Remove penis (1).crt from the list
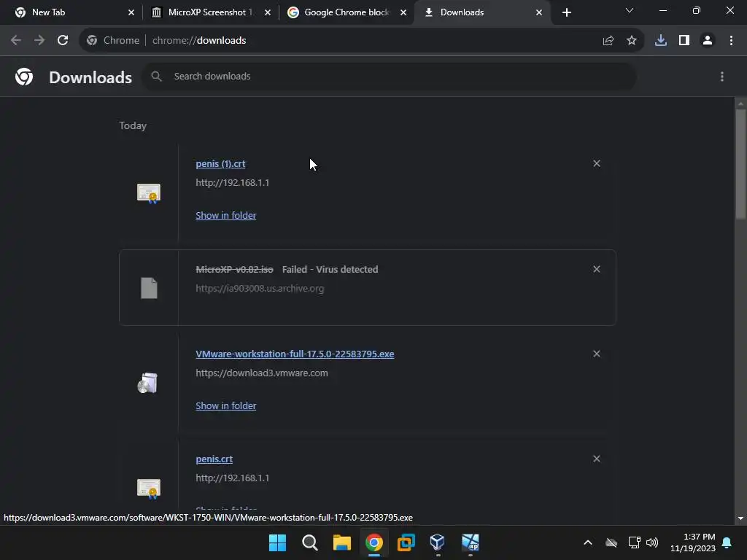Image resolution: width=747 pixels, height=560 pixels. point(596,163)
